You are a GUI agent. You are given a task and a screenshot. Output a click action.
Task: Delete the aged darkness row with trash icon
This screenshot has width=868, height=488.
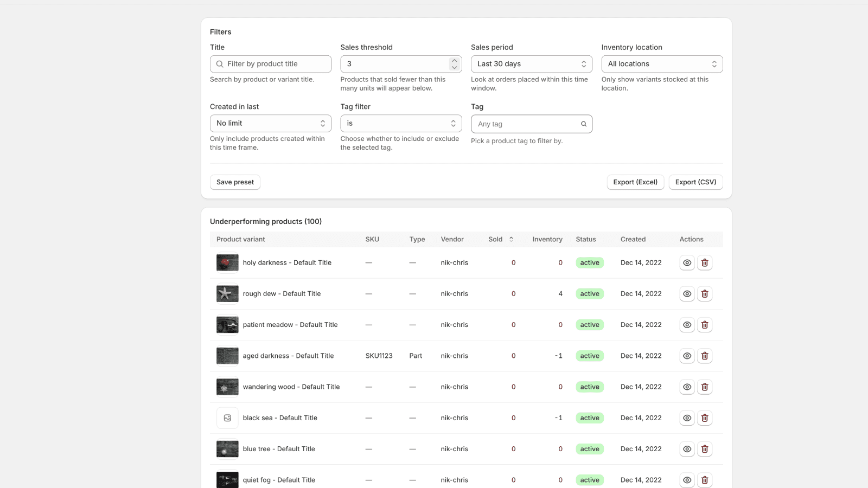[705, 356]
